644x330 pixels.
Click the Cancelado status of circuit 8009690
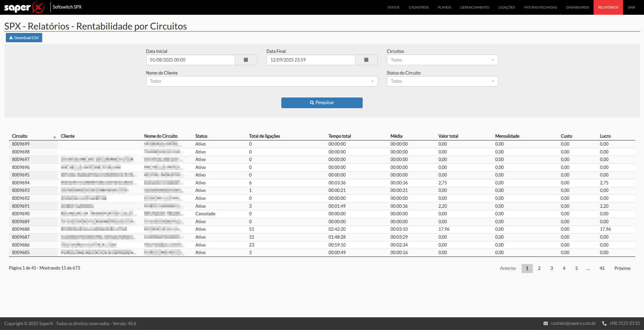(205, 214)
